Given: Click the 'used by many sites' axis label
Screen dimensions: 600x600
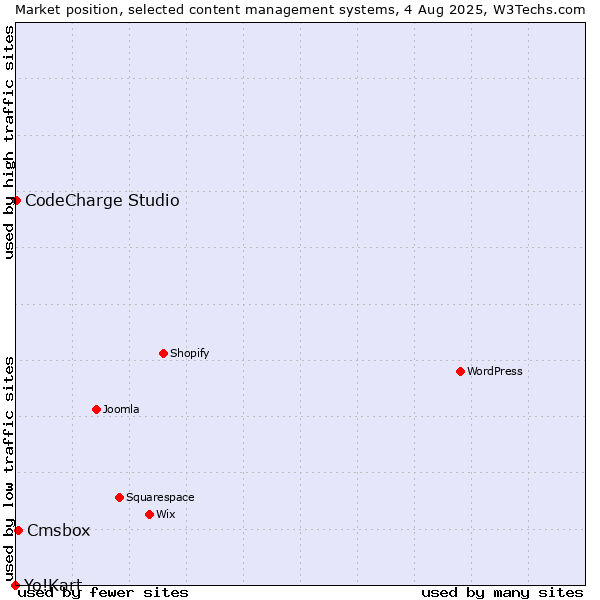Looking at the screenshot, I should click(x=502, y=593).
